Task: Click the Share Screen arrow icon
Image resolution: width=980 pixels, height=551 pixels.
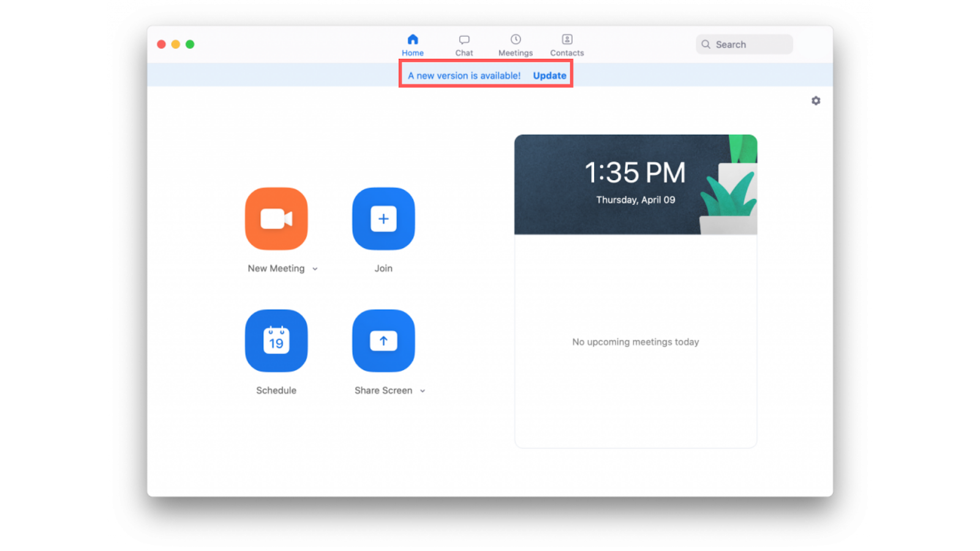Action: [383, 340]
